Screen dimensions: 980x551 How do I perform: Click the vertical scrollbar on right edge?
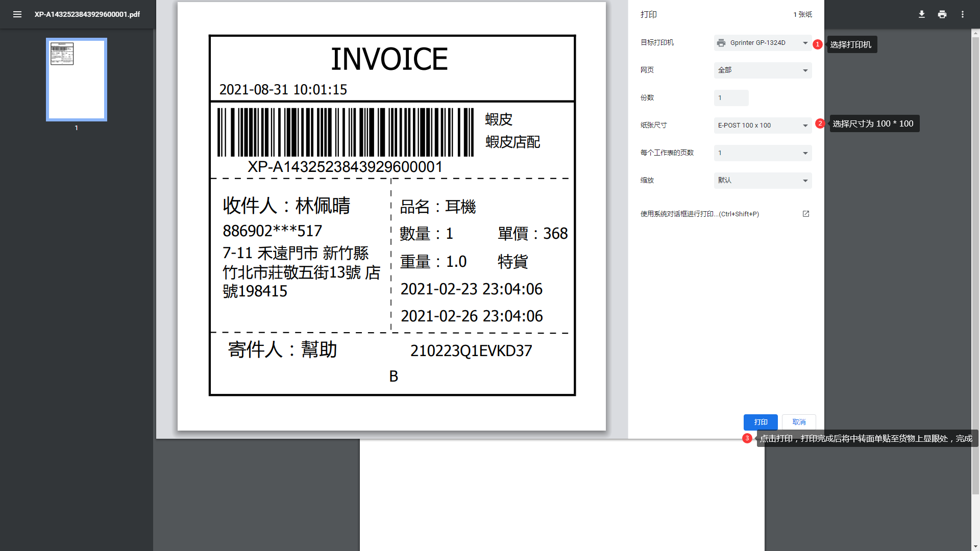pos(975,265)
